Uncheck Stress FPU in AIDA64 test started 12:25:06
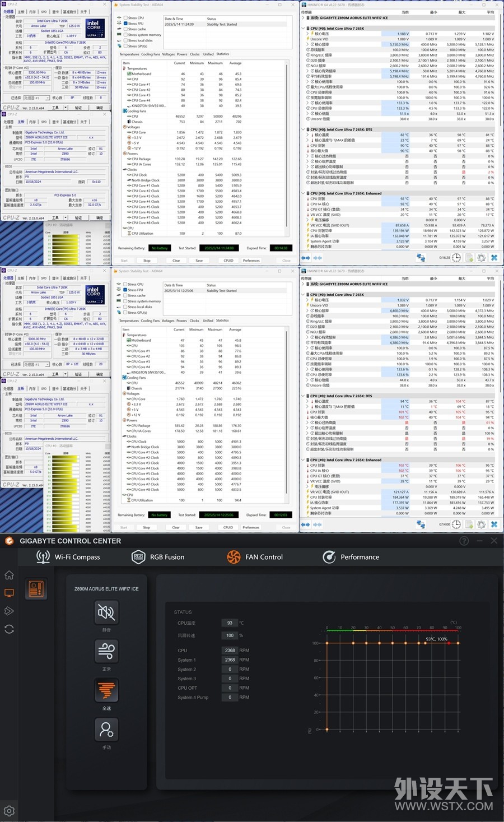Screen dimensions: 504x822 125,290
